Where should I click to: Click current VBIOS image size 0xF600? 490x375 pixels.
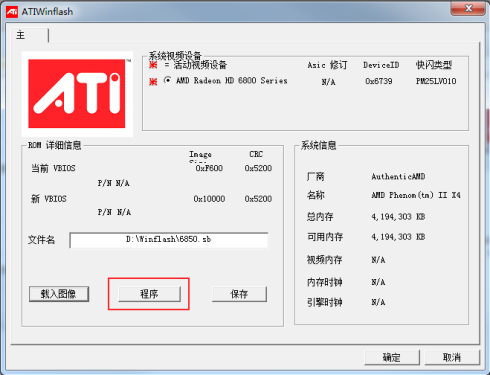209,168
